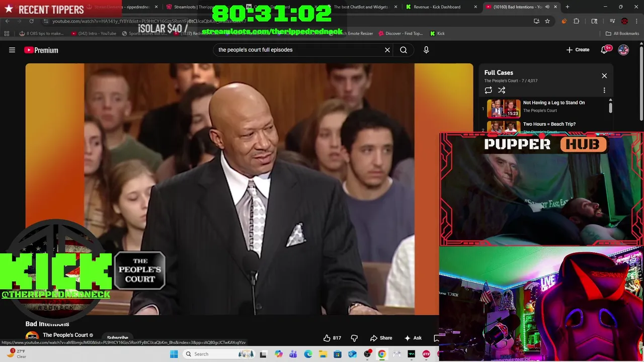Open the account avatar menu
Image resolution: width=644 pixels, height=362 pixels.
[623, 50]
